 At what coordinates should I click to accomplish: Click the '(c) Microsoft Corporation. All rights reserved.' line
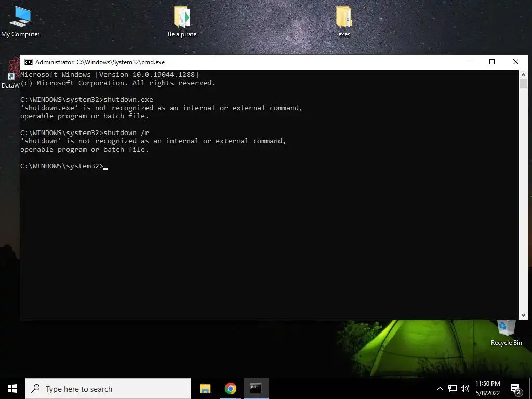point(118,83)
